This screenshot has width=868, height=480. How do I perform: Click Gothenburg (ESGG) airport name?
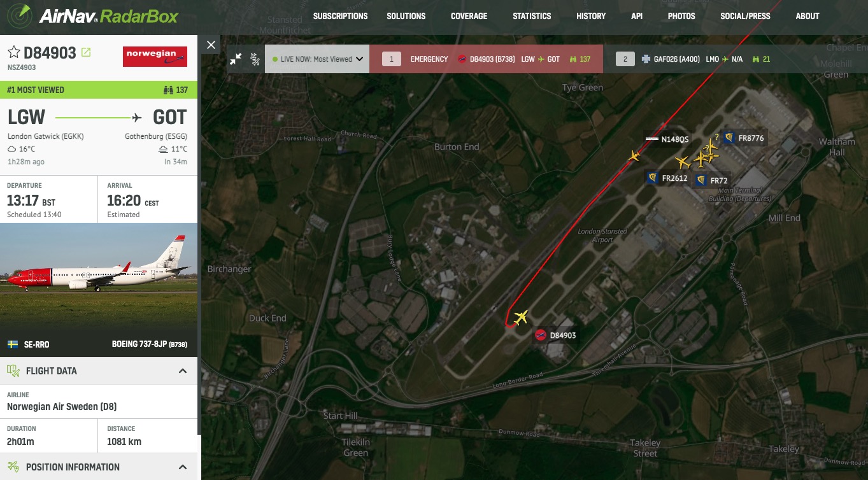click(x=156, y=136)
